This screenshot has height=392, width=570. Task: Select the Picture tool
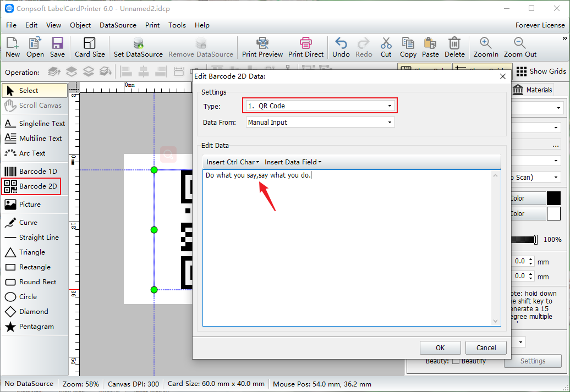(x=35, y=204)
